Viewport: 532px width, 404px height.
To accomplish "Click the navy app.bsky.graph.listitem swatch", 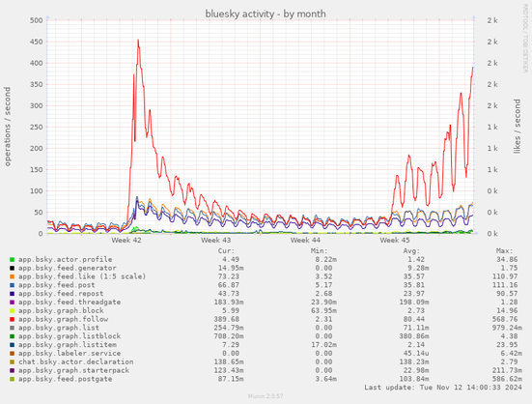I will [x=13, y=345].
